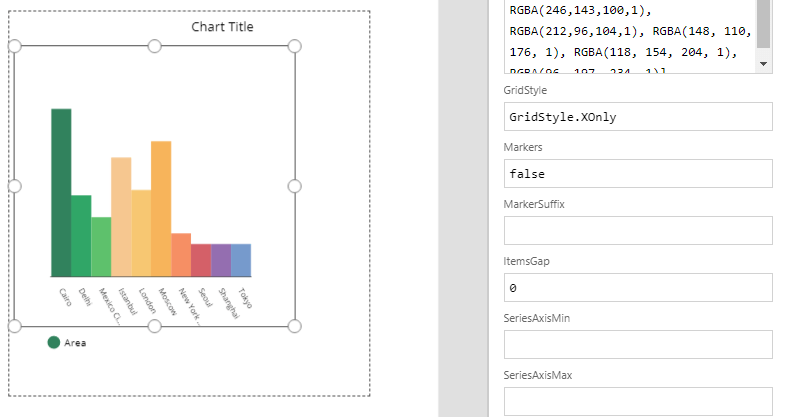
Task: Click the empty SeriesAxisMin field
Action: [x=638, y=344]
